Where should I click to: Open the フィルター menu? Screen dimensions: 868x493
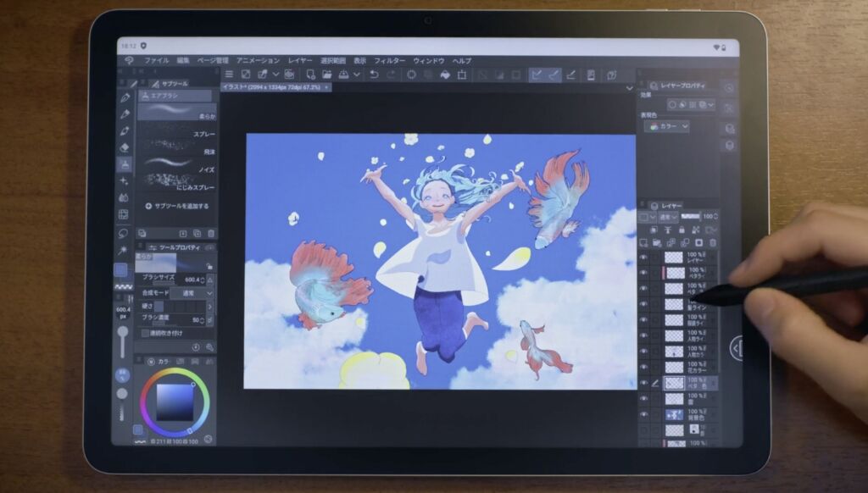(389, 60)
